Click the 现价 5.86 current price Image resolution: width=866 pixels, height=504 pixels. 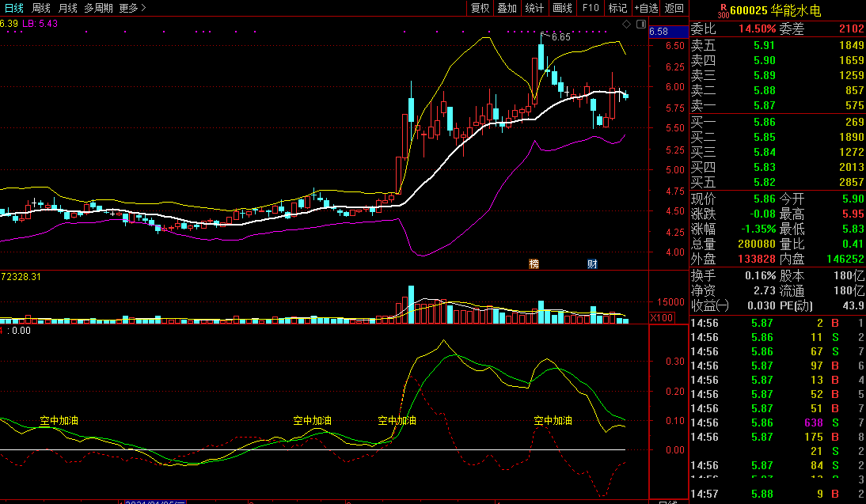tap(765, 199)
